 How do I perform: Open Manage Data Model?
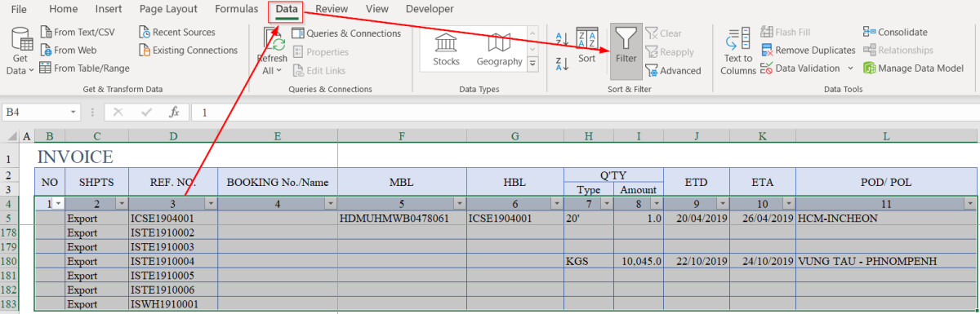[x=913, y=69]
